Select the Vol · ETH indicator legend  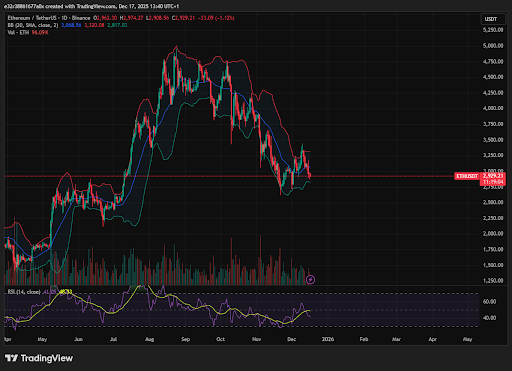tap(18, 33)
